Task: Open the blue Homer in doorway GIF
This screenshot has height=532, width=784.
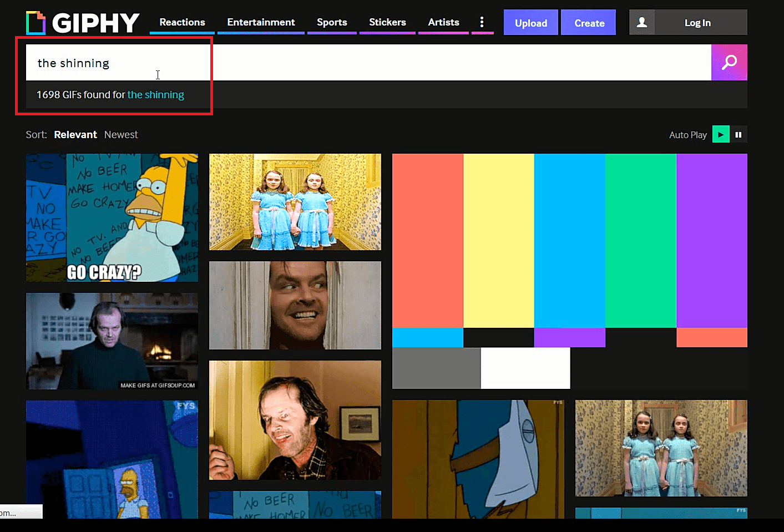Action: coord(112,459)
